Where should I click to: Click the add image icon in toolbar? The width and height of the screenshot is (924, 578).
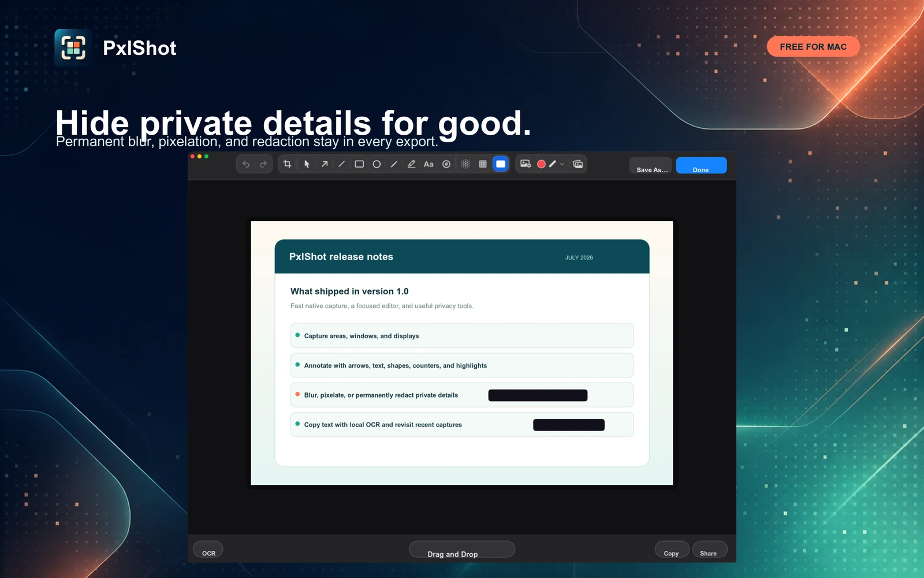click(526, 164)
